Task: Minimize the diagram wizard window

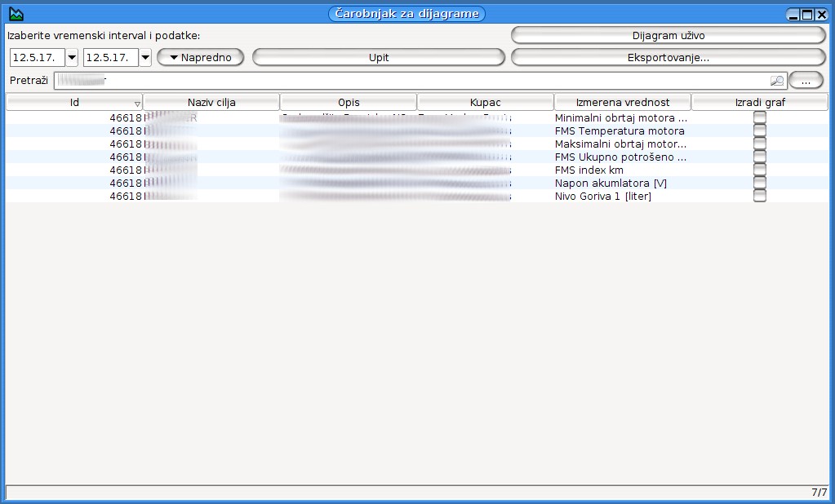Action: tap(793, 15)
